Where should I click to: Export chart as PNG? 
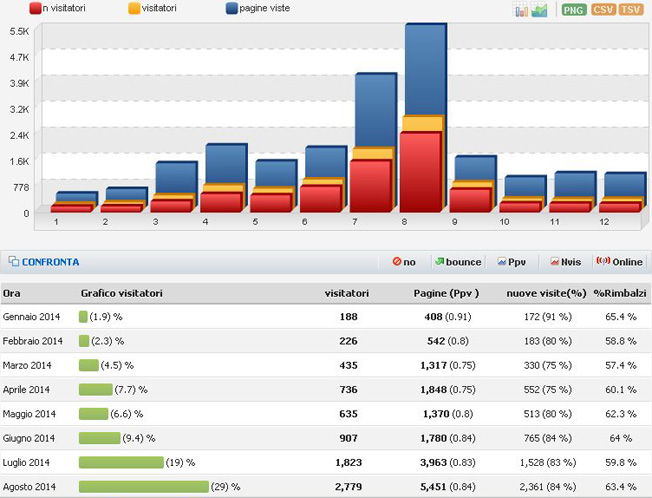tap(574, 10)
